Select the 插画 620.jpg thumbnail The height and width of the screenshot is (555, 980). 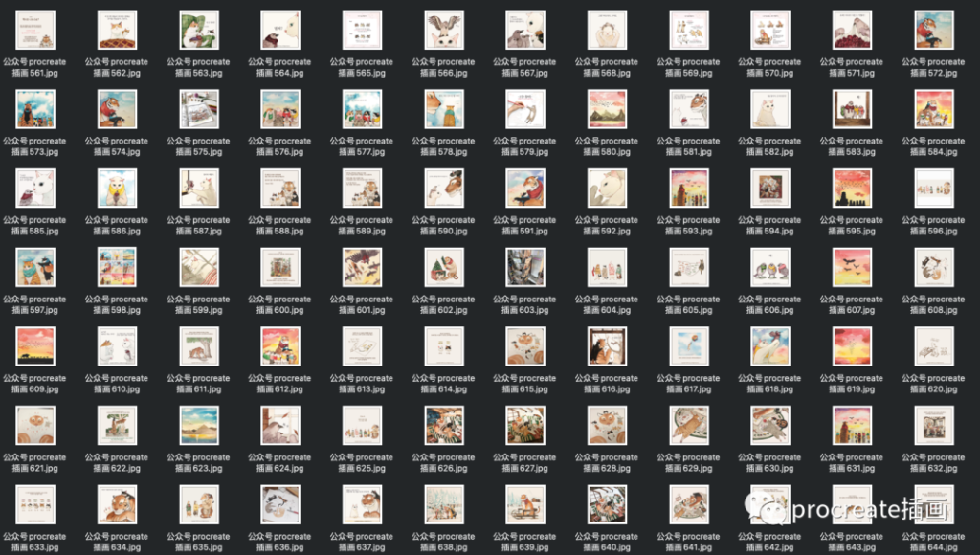(x=934, y=346)
